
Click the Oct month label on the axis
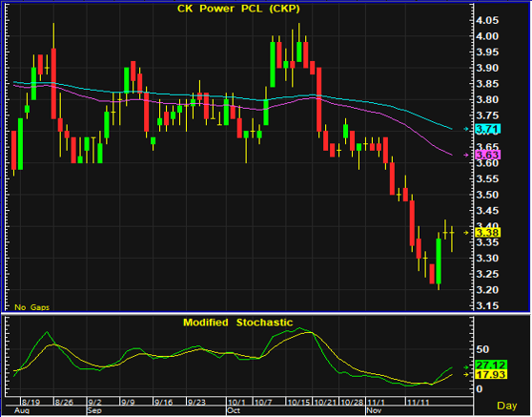click(234, 410)
